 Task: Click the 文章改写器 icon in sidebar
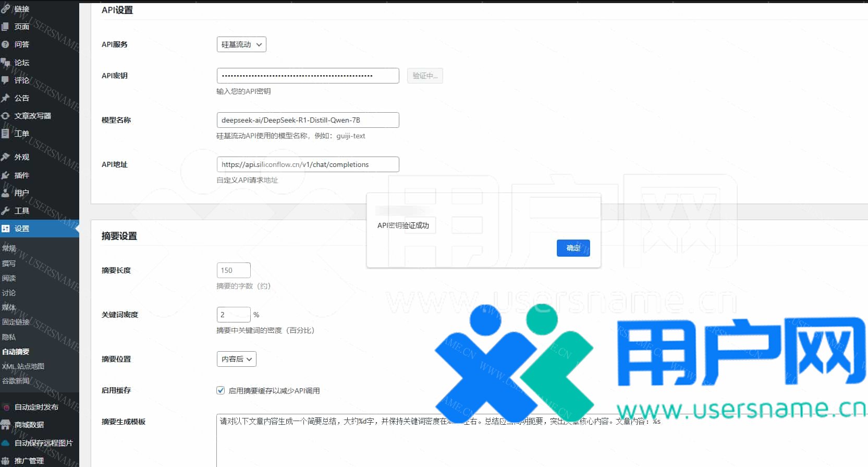point(6,116)
